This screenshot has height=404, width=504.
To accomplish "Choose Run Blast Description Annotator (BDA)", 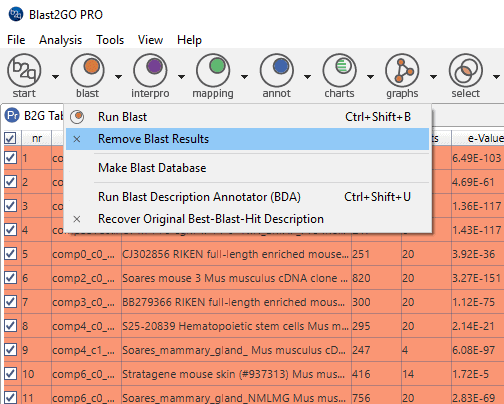I will click(247, 197).
